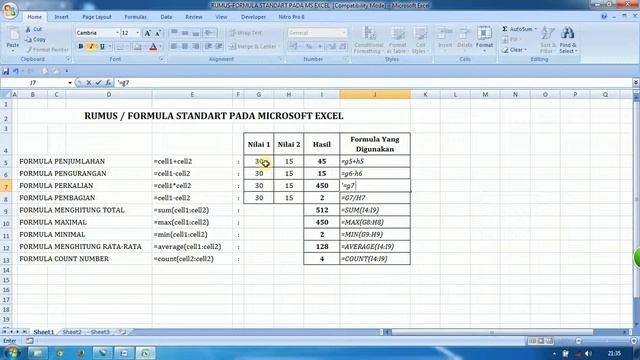The image size is (640, 360).
Task: Open the Office Button menu
Action: tap(9, 11)
